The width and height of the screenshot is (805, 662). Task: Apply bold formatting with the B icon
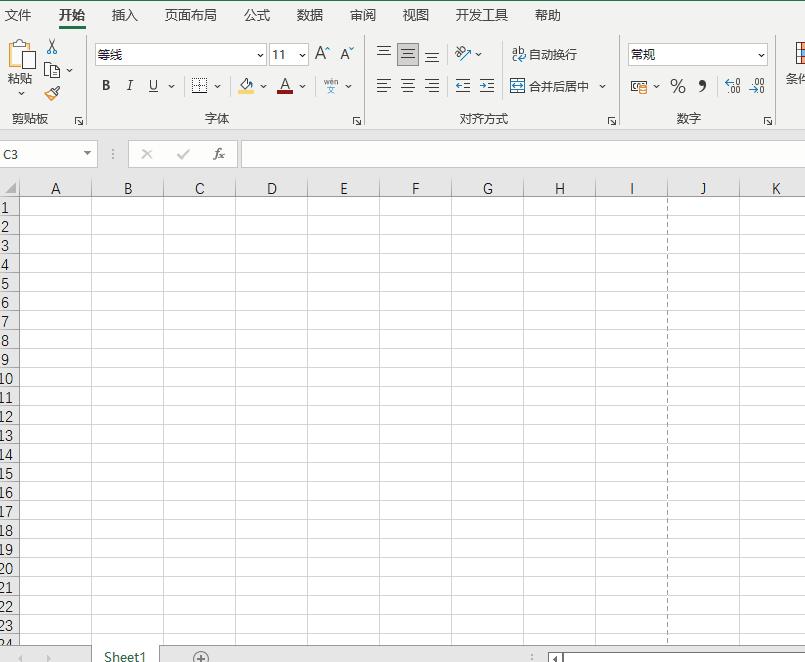point(105,86)
